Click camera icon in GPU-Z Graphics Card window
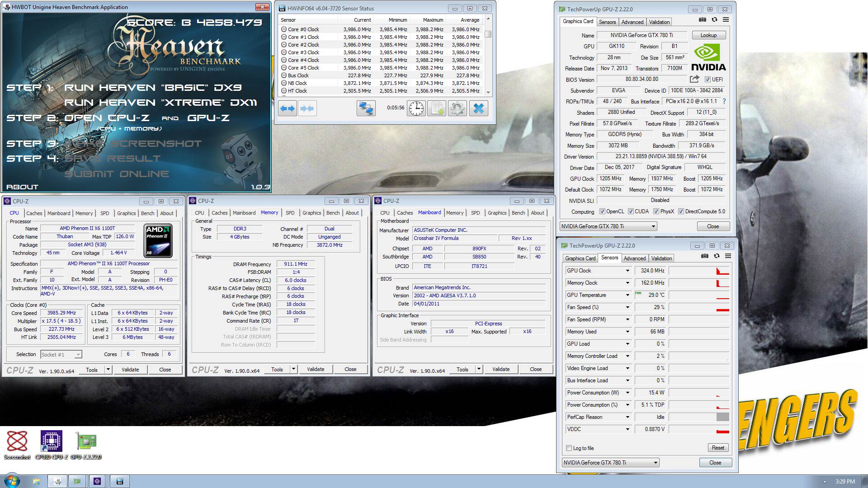868x488 pixels. (702, 20)
